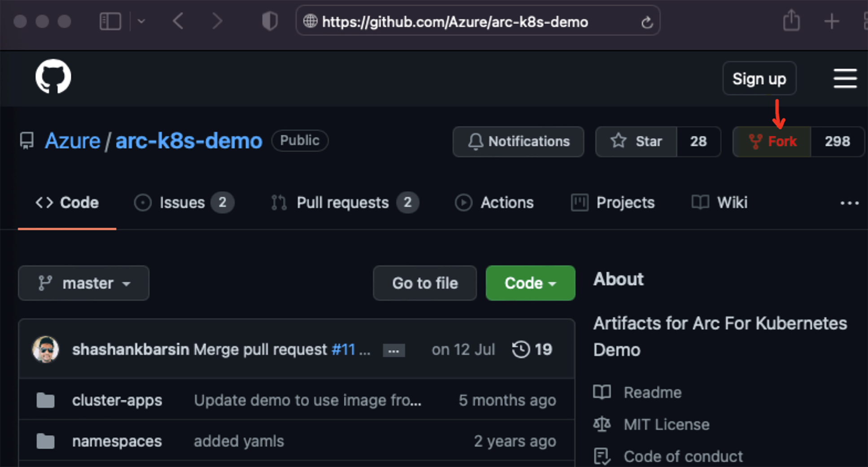Click the namespaces folder icon

[x=45, y=441]
